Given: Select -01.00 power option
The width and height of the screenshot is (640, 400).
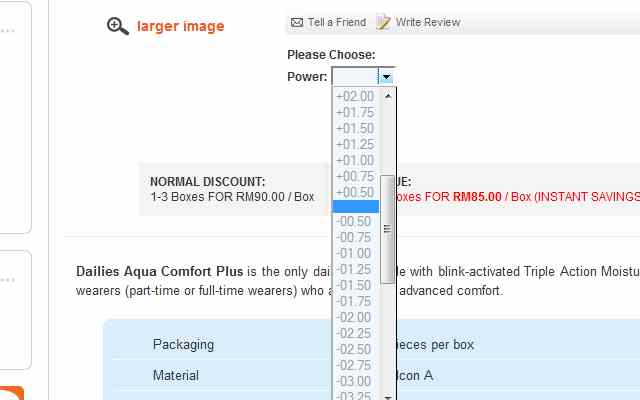Looking at the screenshot, I should (356, 253).
